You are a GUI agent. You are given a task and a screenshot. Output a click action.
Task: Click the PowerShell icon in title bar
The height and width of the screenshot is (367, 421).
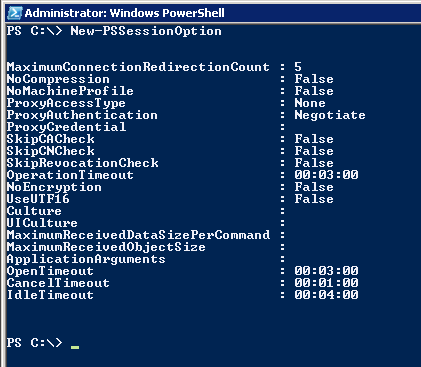click(x=15, y=13)
